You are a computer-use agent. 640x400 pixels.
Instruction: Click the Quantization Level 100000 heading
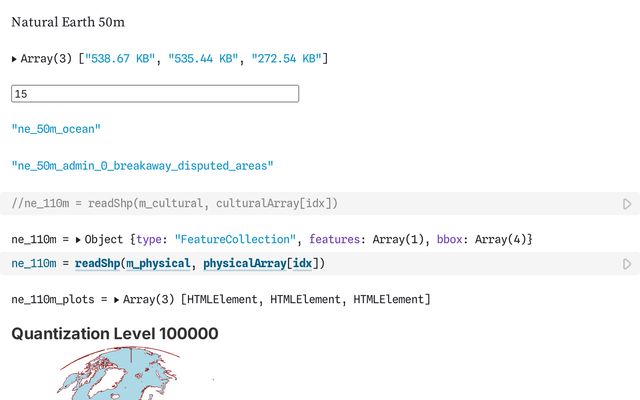[x=114, y=334]
